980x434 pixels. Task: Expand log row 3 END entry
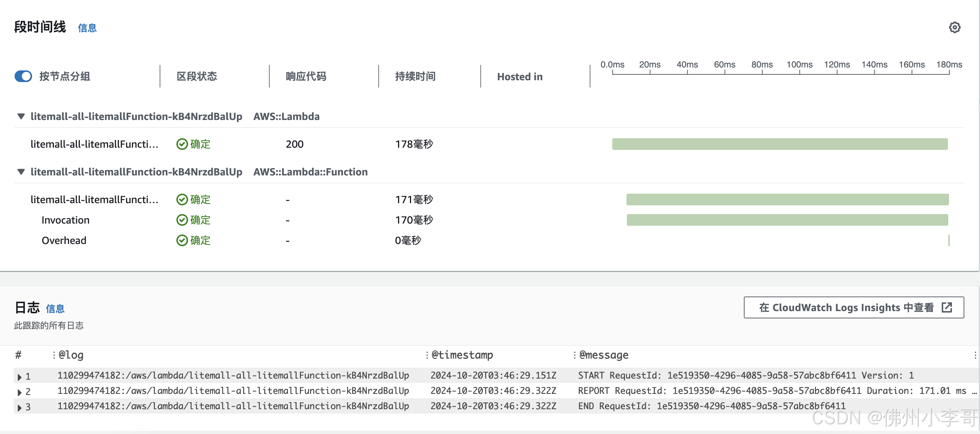coord(19,407)
